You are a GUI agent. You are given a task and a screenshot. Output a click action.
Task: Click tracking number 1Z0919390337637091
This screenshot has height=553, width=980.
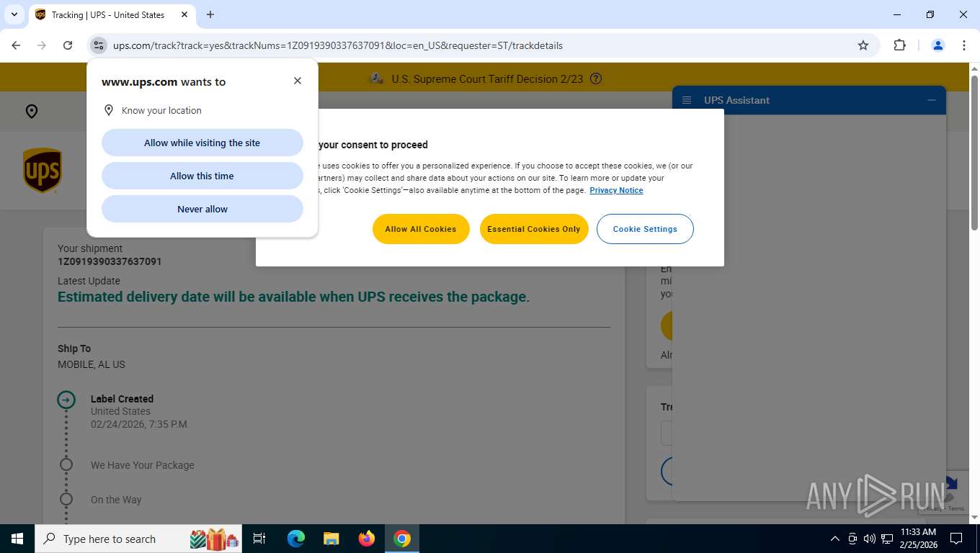[110, 261]
